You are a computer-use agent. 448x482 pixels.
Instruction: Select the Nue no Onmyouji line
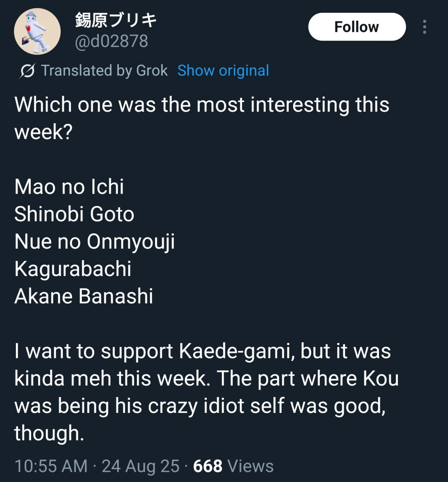tap(95, 242)
